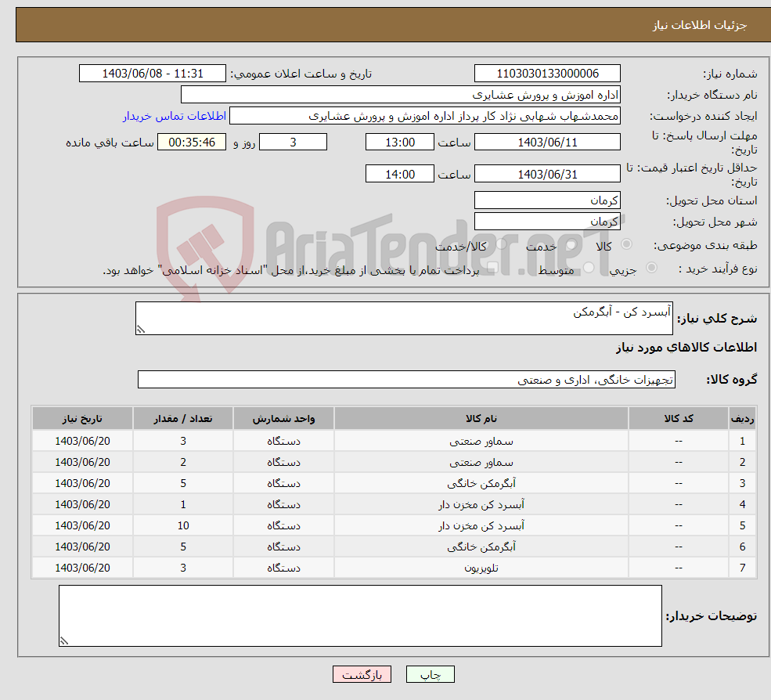Click the بازگشت (back) button

click(362, 674)
